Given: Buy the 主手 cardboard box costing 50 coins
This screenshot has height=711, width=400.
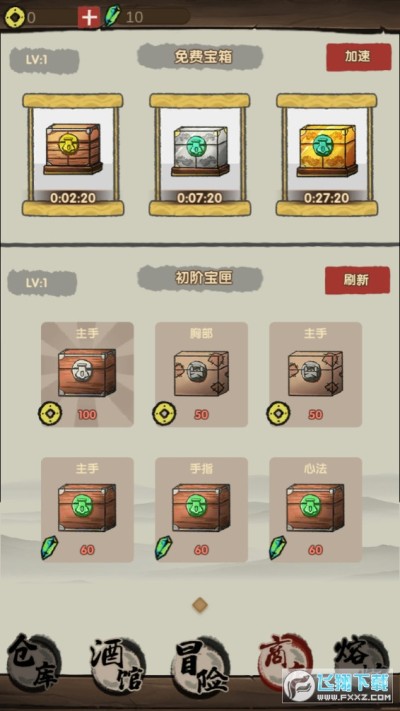Looking at the screenshot, I should (316, 375).
